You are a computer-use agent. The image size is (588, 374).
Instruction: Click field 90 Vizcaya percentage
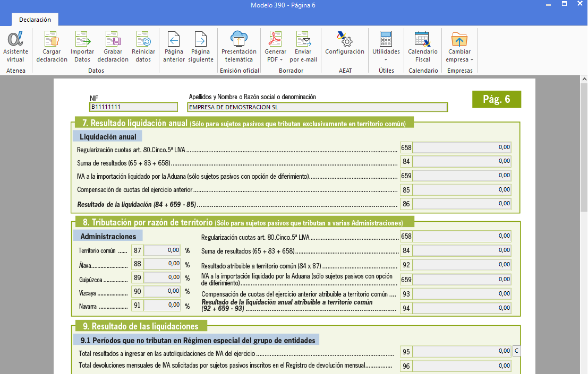point(162,291)
